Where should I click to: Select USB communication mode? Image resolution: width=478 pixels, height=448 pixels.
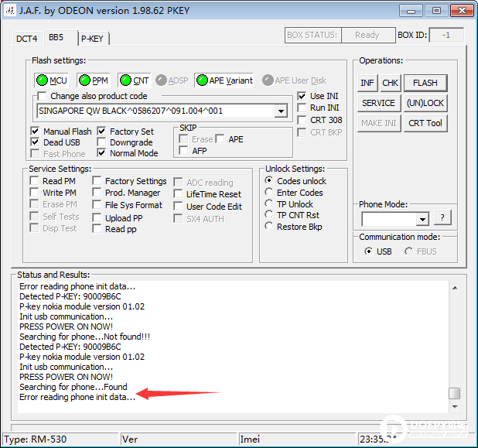pyautogui.click(x=369, y=251)
